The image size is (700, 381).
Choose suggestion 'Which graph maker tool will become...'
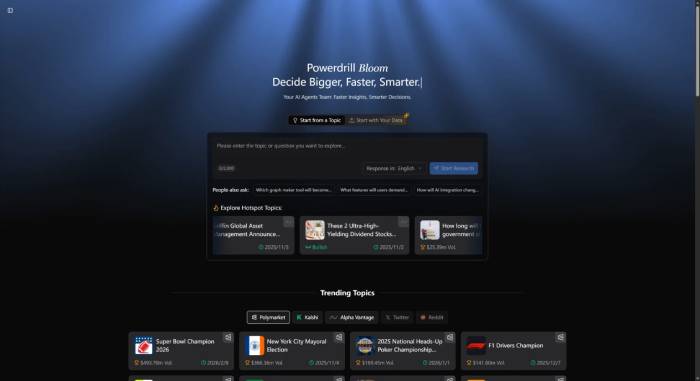click(293, 190)
